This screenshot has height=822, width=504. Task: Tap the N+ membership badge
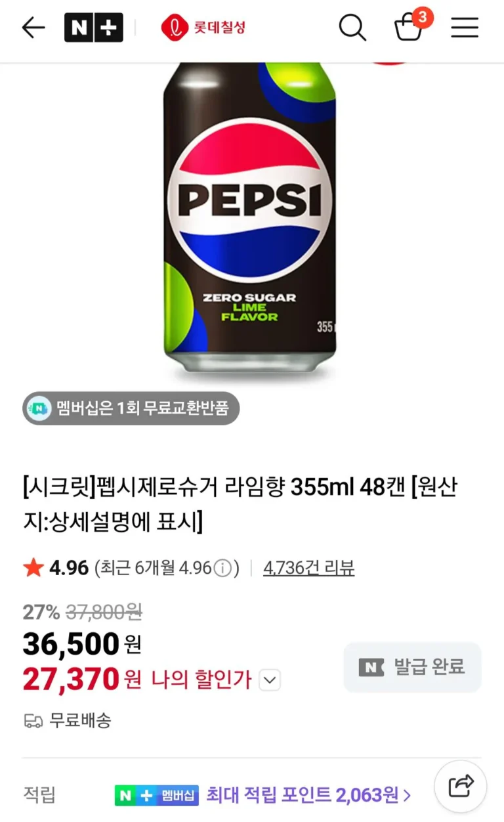156,796
